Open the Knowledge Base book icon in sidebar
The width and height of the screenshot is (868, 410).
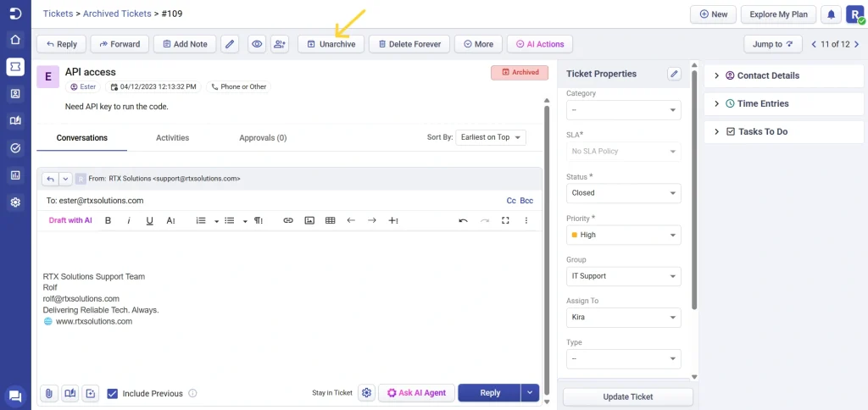click(15, 120)
